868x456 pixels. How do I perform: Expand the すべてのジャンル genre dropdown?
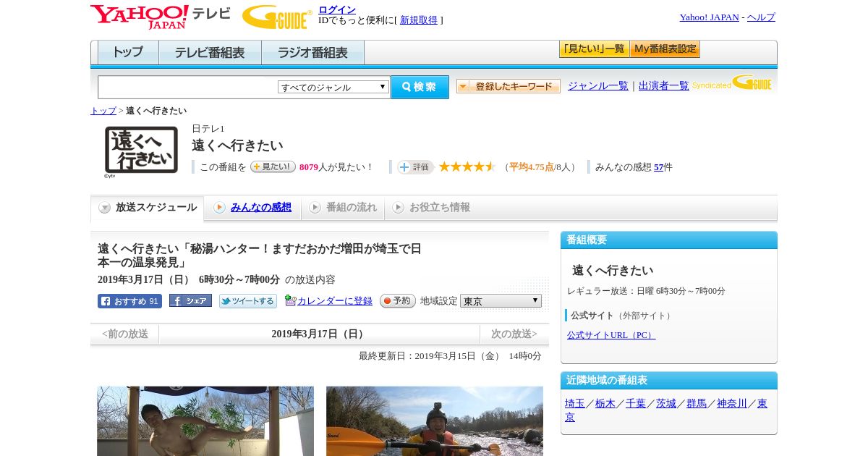click(333, 87)
